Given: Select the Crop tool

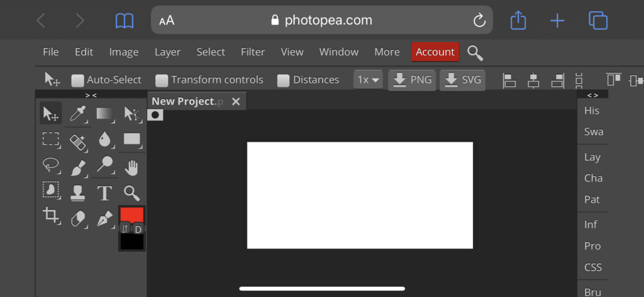Looking at the screenshot, I should 51,216.
